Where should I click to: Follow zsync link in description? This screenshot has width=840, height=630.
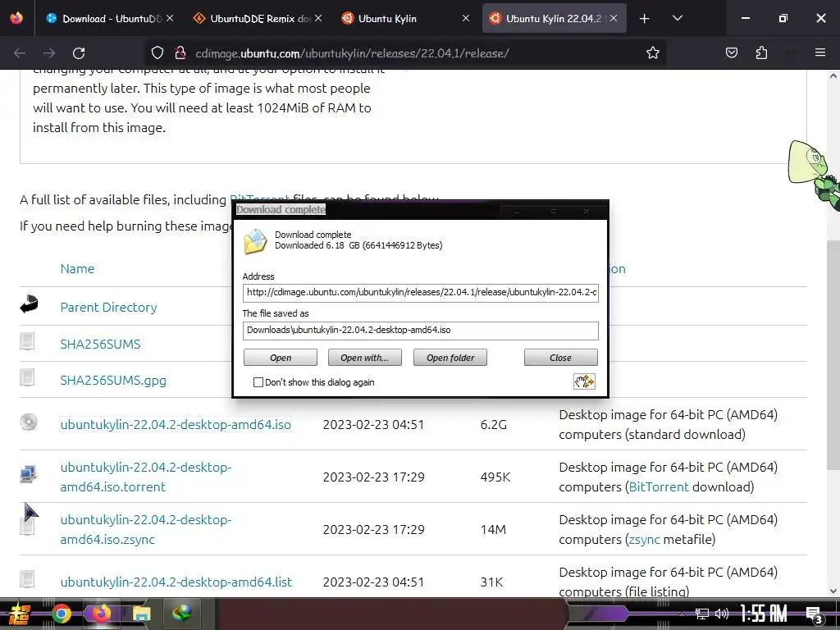[644, 539]
